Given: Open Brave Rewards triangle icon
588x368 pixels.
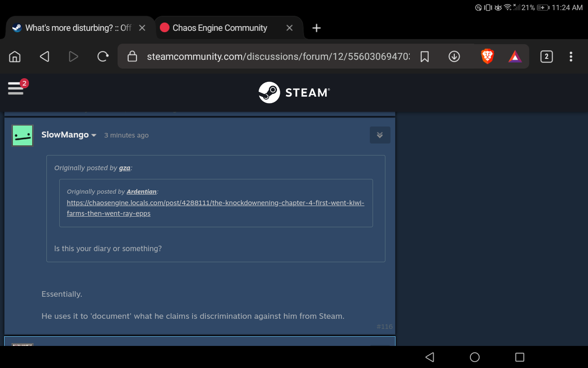Looking at the screenshot, I should tap(515, 57).
